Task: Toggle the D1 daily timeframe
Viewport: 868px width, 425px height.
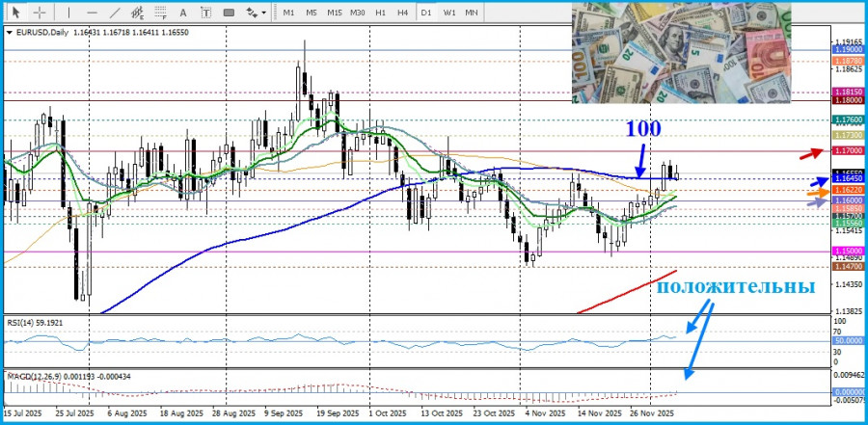Action: point(426,13)
